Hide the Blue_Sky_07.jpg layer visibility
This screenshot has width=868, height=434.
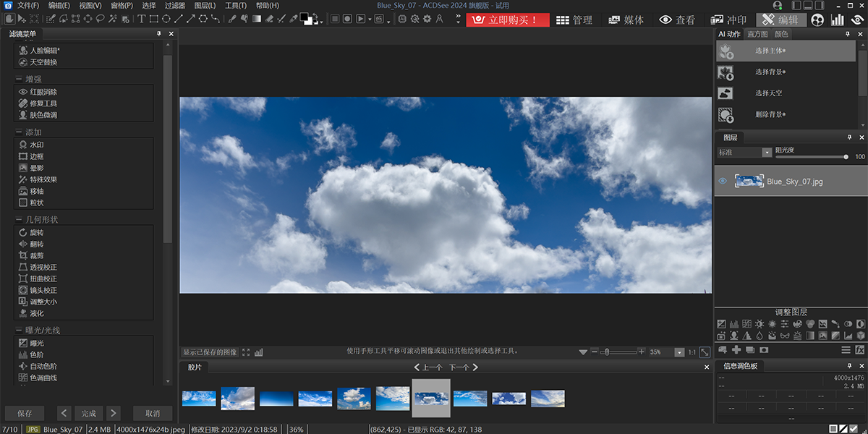coord(722,181)
